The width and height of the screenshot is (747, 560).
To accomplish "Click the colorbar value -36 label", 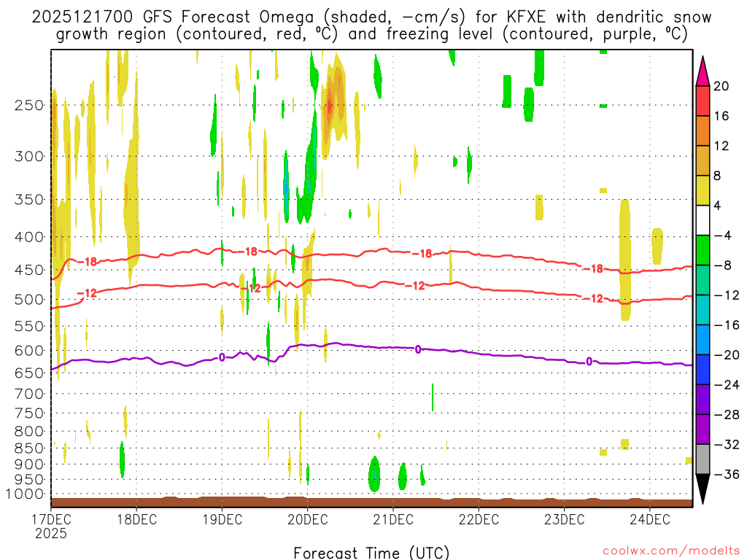I will pyautogui.click(x=727, y=474).
